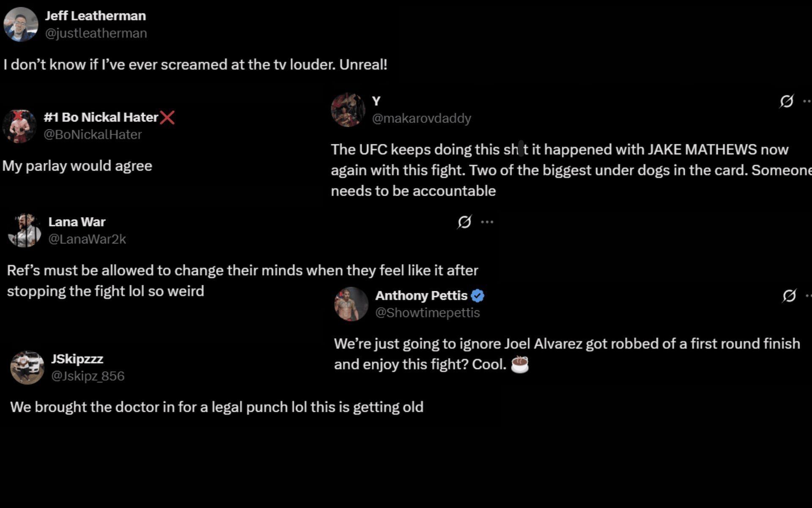Click the Anthony Pettis display name

click(x=421, y=295)
